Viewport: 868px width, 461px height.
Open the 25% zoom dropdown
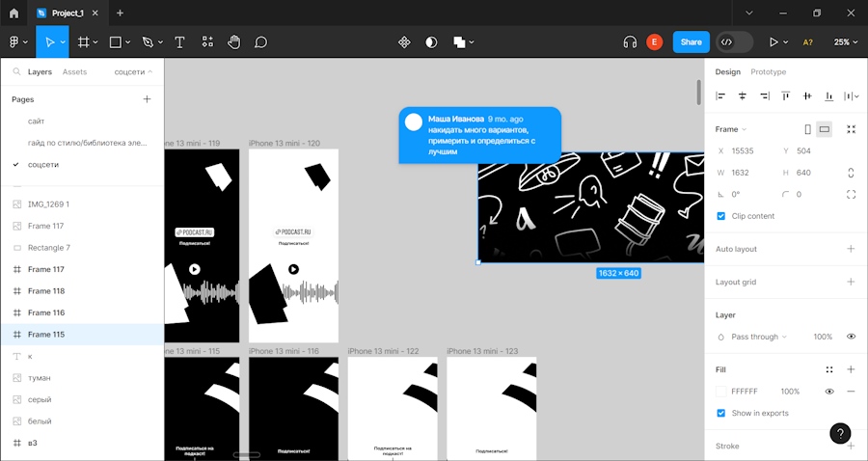(846, 42)
